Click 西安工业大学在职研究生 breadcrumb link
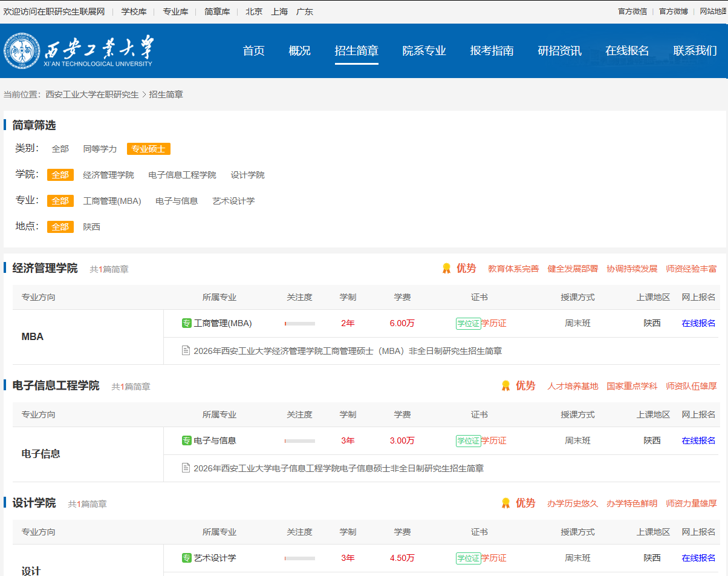Image resolution: width=728 pixels, height=576 pixels. click(93, 94)
